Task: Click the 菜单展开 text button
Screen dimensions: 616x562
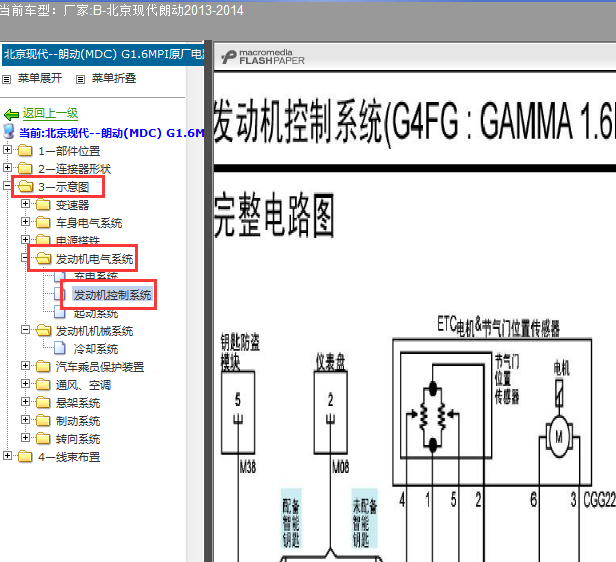Action: click(x=40, y=78)
